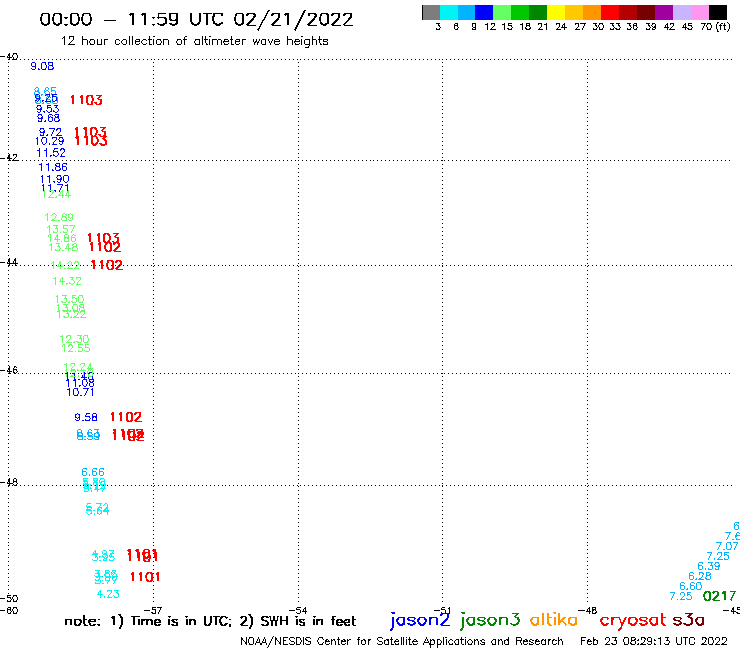
Task: Click wave height value 9.58
Action: [x=86, y=417]
